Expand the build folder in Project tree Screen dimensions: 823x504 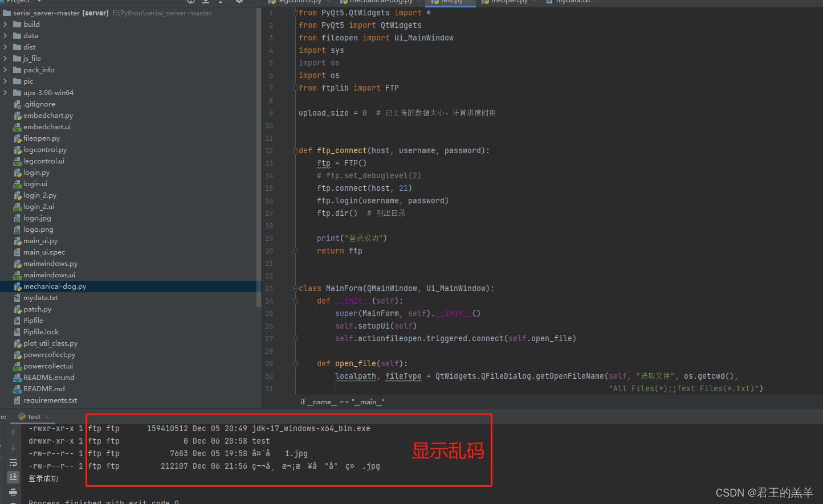tap(5, 24)
